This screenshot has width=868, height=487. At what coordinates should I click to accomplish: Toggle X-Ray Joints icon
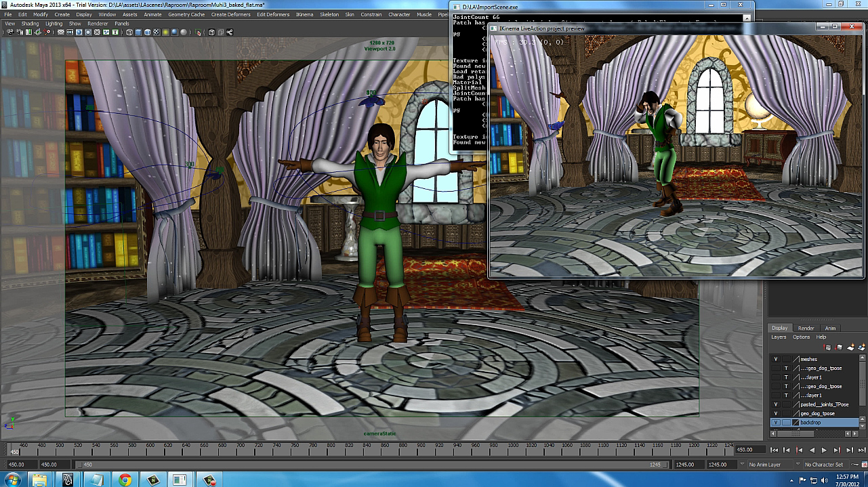point(230,32)
